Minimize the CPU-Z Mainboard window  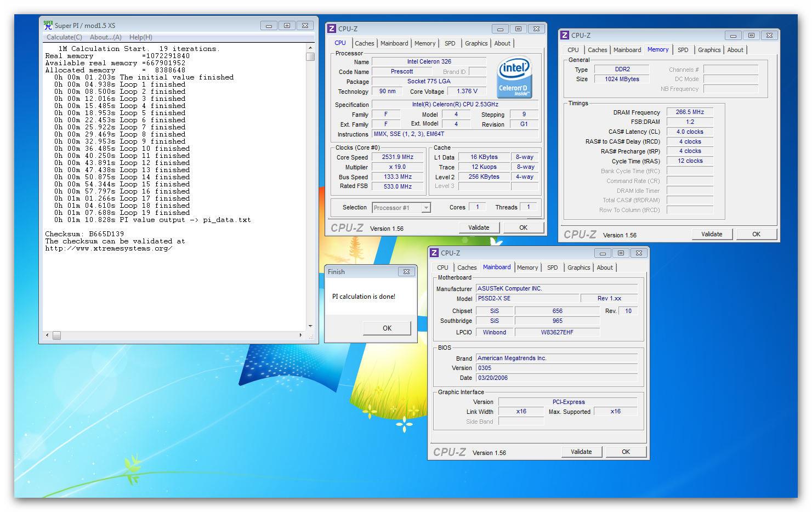click(603, 253)
